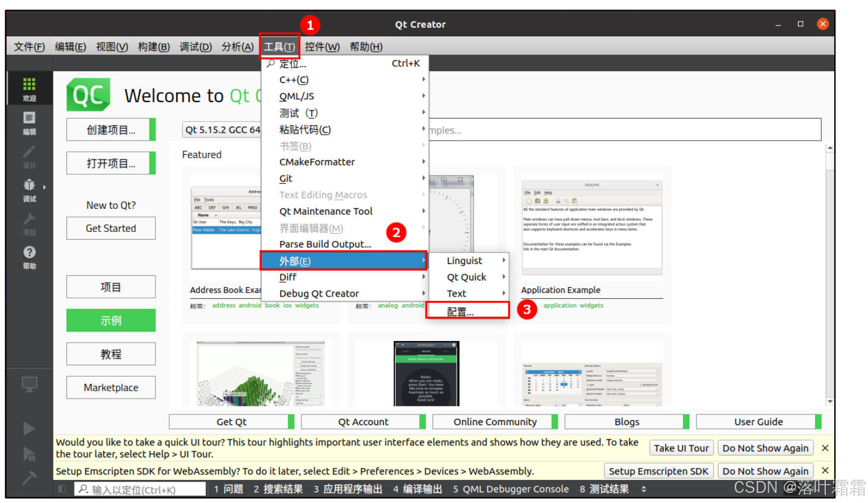Open the Qt 5.15.2 GCC kit dropdown

pyautogui.click(x=222, y=129)
